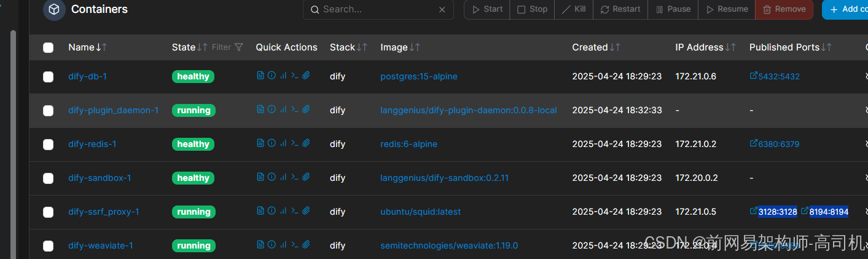Open exec console icon for dify-sandbox-1
This screenshot has height=259, width=868.
[x=295, y=177]
